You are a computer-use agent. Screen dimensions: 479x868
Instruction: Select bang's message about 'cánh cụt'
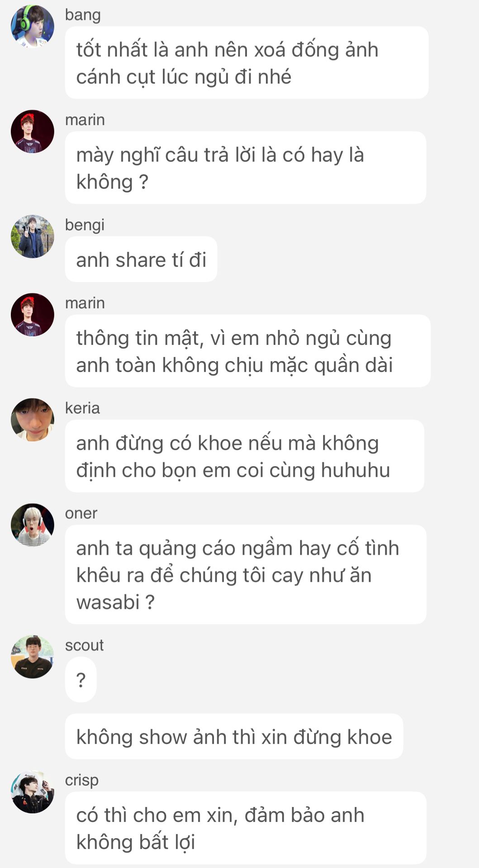pos(247,62)
